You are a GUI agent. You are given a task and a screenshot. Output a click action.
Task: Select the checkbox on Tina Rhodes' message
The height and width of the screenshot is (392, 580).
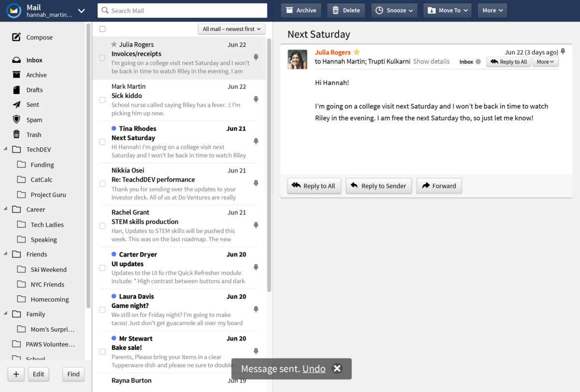(x=102, y=142)
